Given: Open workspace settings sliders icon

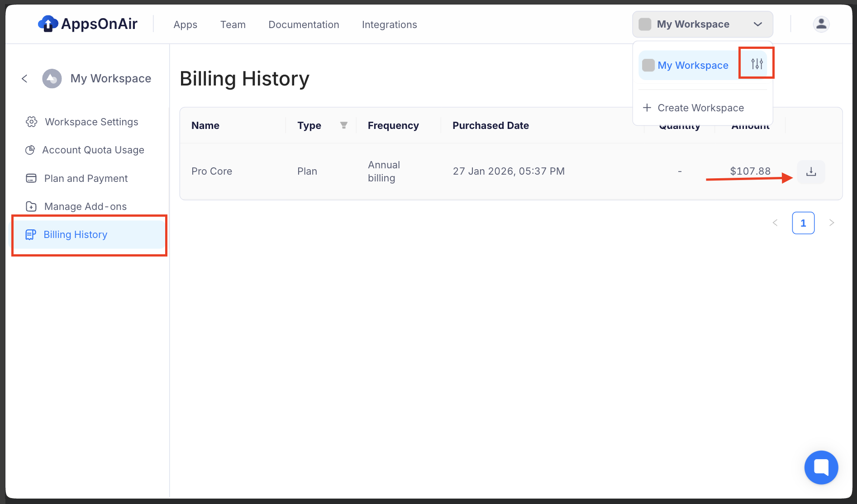Looking at the screenshot, I should 757,64.
